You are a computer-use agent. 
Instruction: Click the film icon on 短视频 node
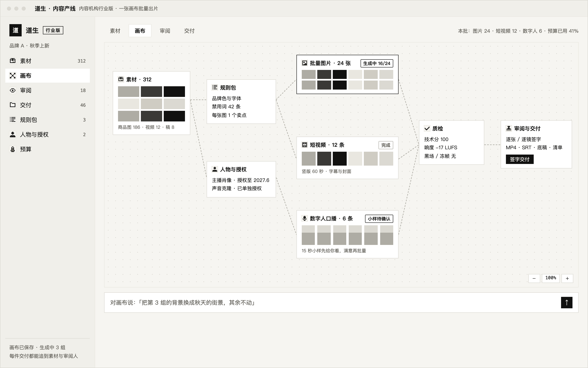(304, 145)
